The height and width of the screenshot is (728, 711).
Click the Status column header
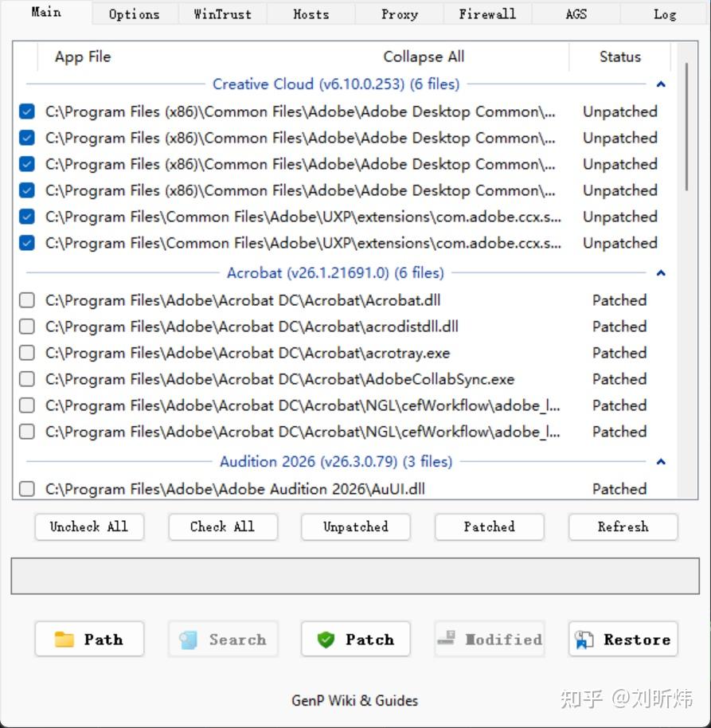(620, 57)
